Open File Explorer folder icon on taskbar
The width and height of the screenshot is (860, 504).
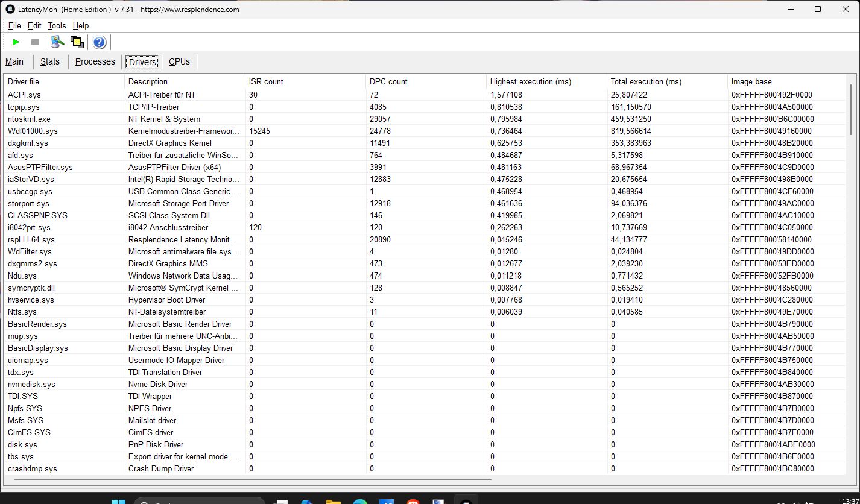[x=333, y=502]
